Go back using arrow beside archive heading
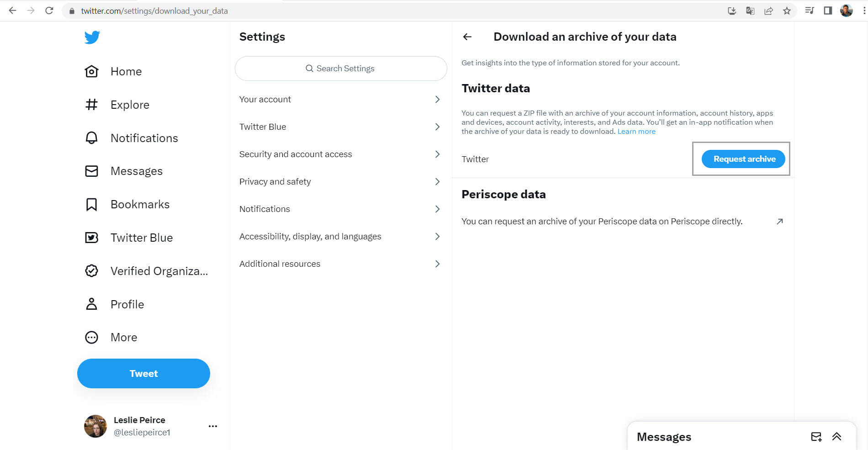 (467, 37)
